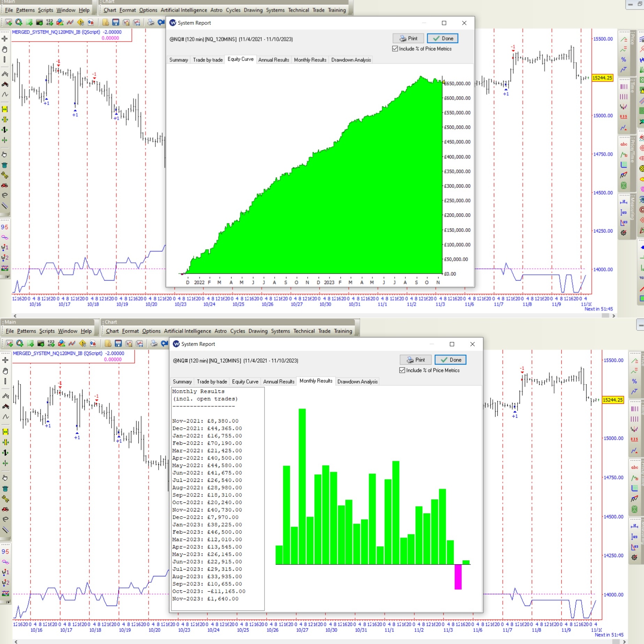The image size is (644, 644).
Task: Click the percent tool in top Price palette
Action: (x=623, y=60)
